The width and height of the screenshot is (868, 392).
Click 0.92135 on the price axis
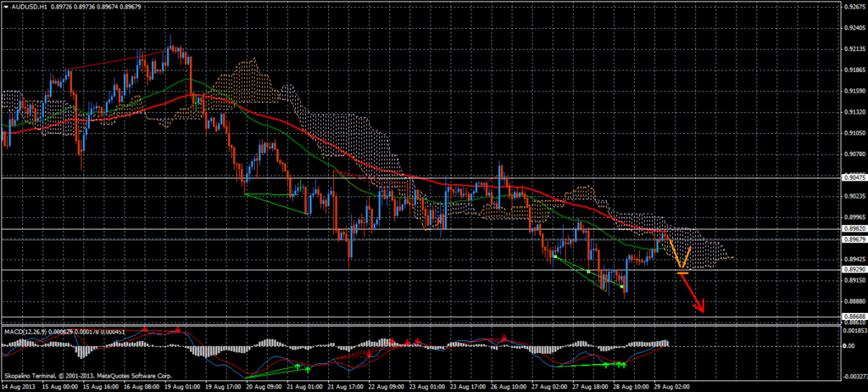tap(854, 49)
